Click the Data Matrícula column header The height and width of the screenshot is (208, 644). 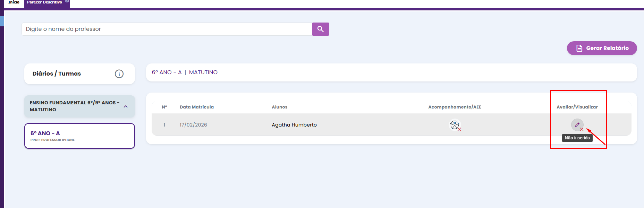(196, 107)
